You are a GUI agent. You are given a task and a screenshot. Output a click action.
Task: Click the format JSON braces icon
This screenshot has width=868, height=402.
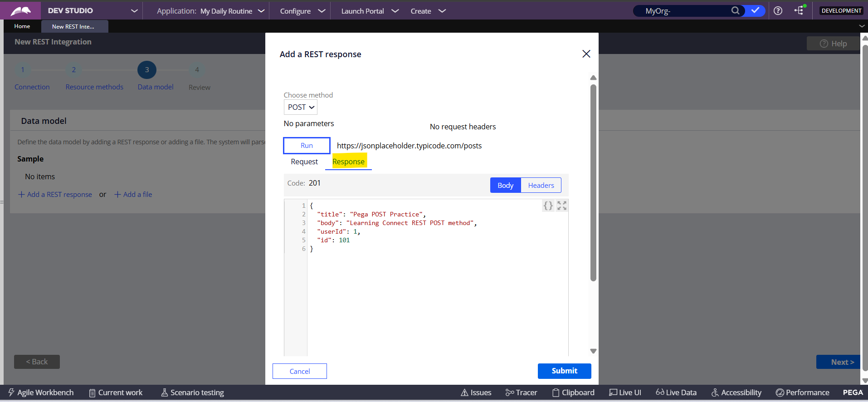coord(548,206)
